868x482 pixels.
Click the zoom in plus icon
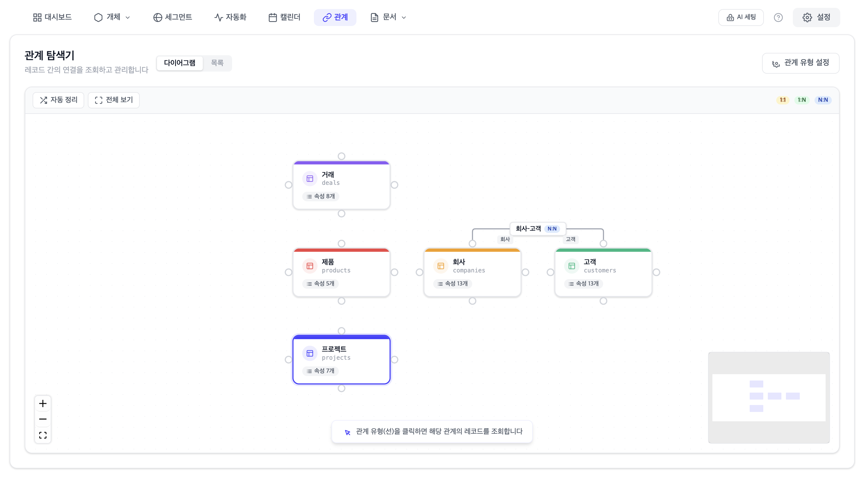pyautogui.click(x=43, y=403)
